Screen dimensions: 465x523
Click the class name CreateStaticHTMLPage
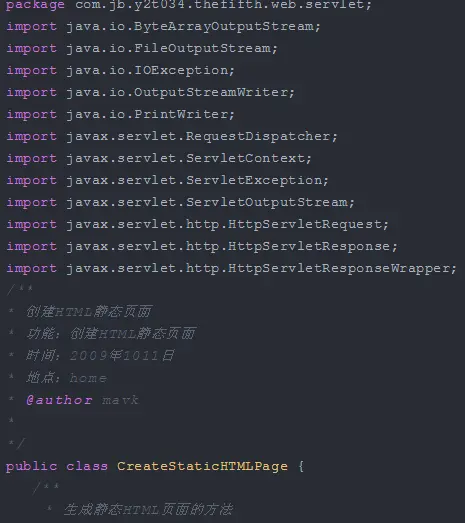click(202, 466)
